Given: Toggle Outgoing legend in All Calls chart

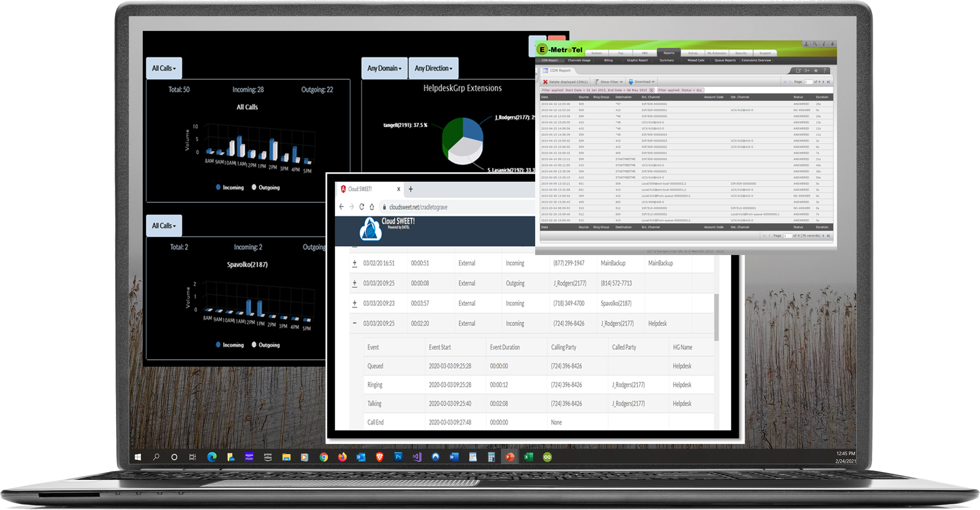Looking at the screenshot, I should coord(266,187).
